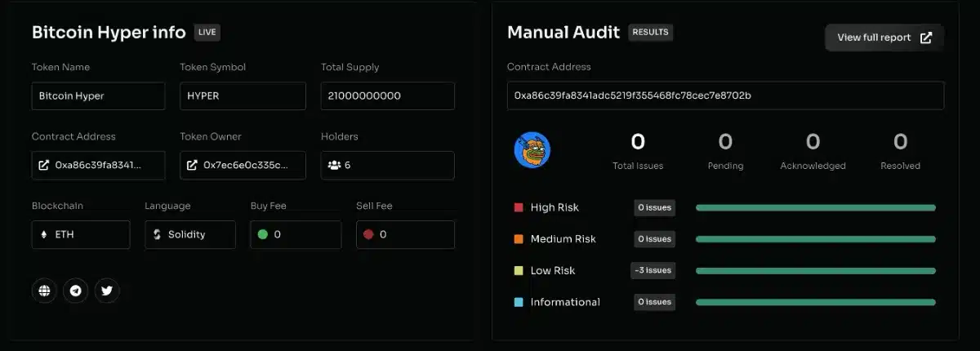Select the Token Symbol field HYPER
The height and width of the screenshot is (351, 980).
[x=243, y=96]
